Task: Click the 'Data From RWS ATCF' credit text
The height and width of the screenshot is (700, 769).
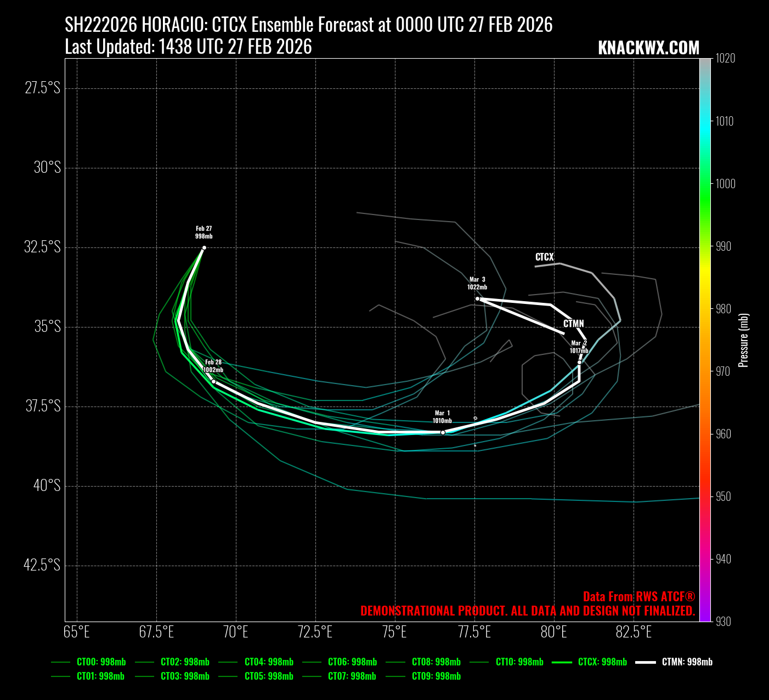Action: point(638,597)
